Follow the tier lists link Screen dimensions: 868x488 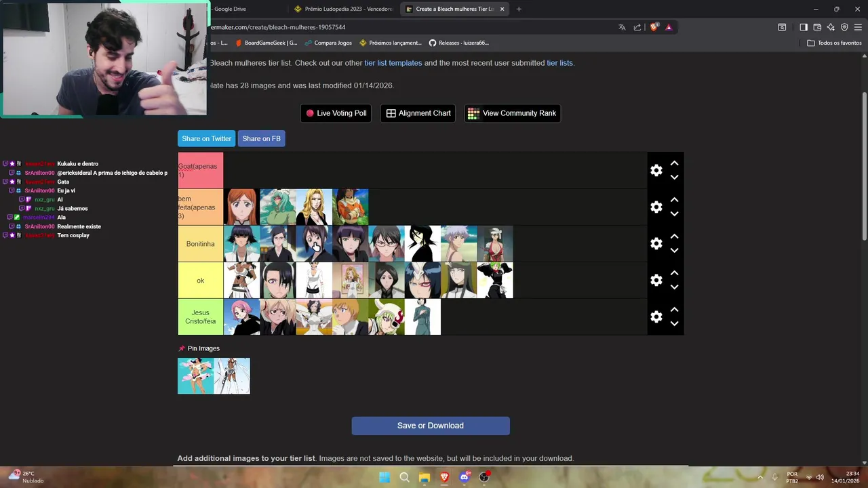point(559,63)
